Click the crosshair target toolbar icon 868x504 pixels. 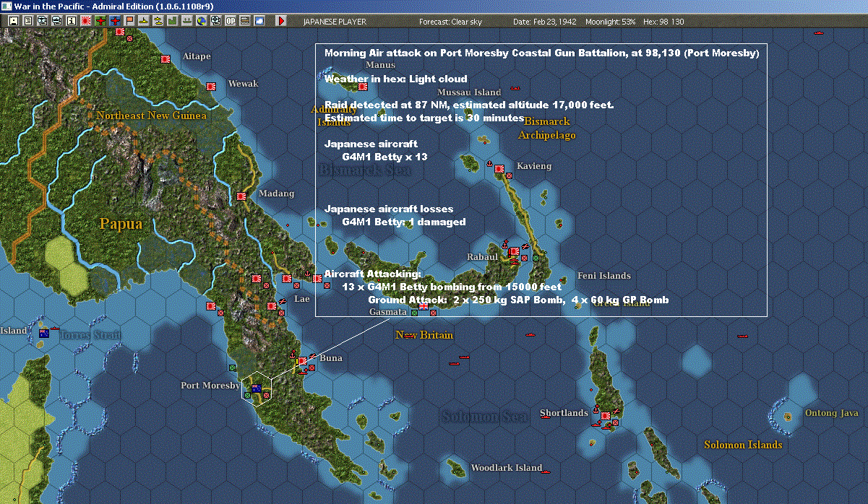(x=215, y=21)
